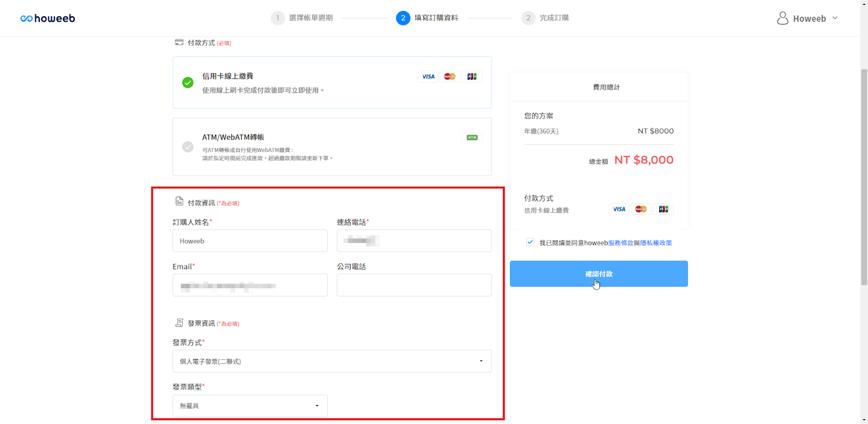Expand the Howeeb account menu chevron
This screenshot has width=868, height=424.
click(x=835, y=18)
